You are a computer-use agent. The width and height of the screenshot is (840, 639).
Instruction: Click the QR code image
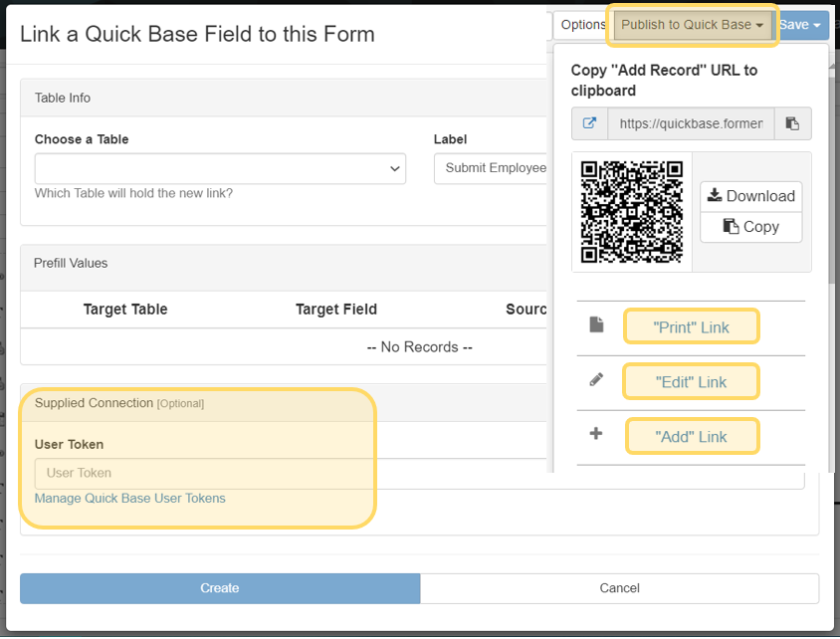pos(632,212)
